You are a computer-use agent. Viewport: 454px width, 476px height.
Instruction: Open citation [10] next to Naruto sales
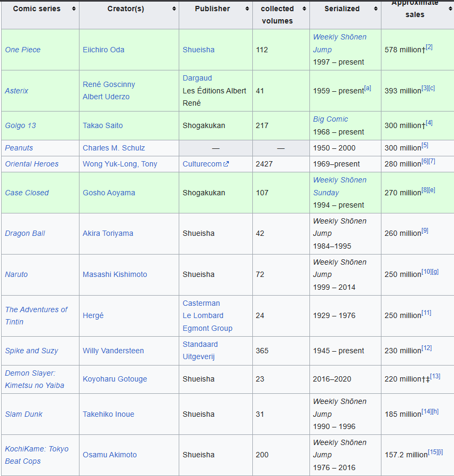tap(426, 272)
